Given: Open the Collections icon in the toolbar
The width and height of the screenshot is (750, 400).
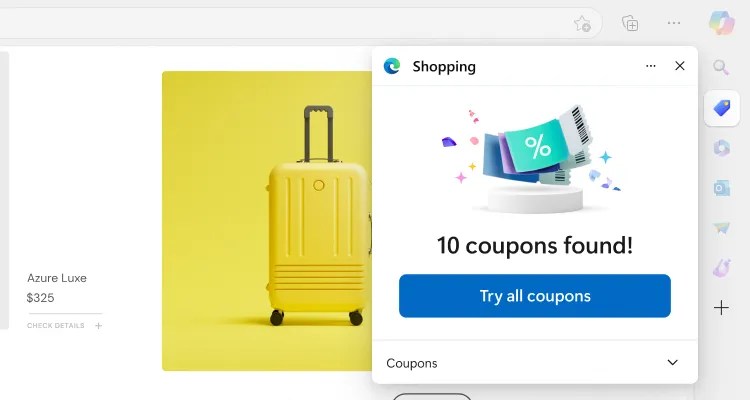Looking at the screenshot, I should pyautogui.click(x=630, y=23).
